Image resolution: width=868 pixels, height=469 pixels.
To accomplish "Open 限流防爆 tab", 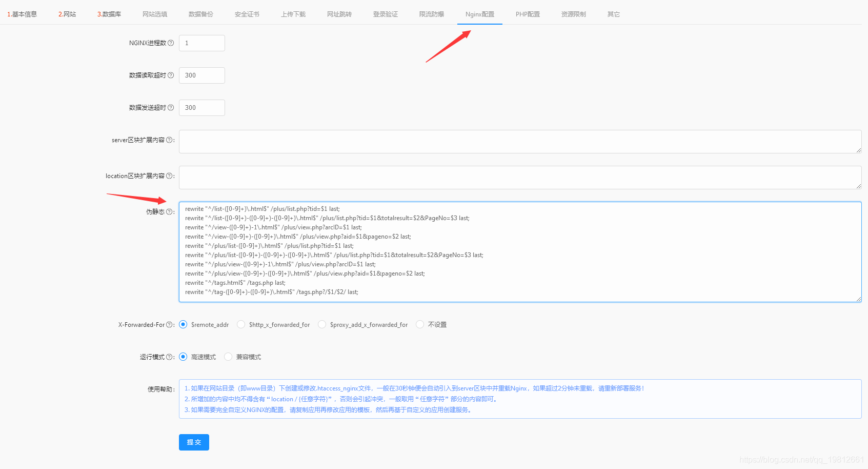I will coord(432,14).
